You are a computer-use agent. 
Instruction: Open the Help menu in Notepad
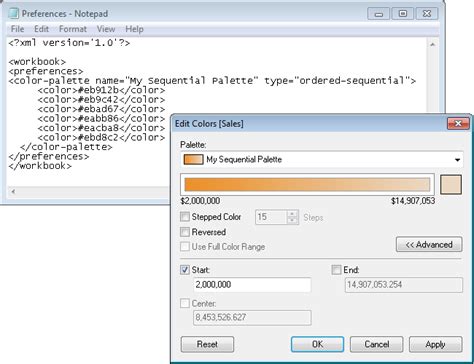click(x=134, y=29)
